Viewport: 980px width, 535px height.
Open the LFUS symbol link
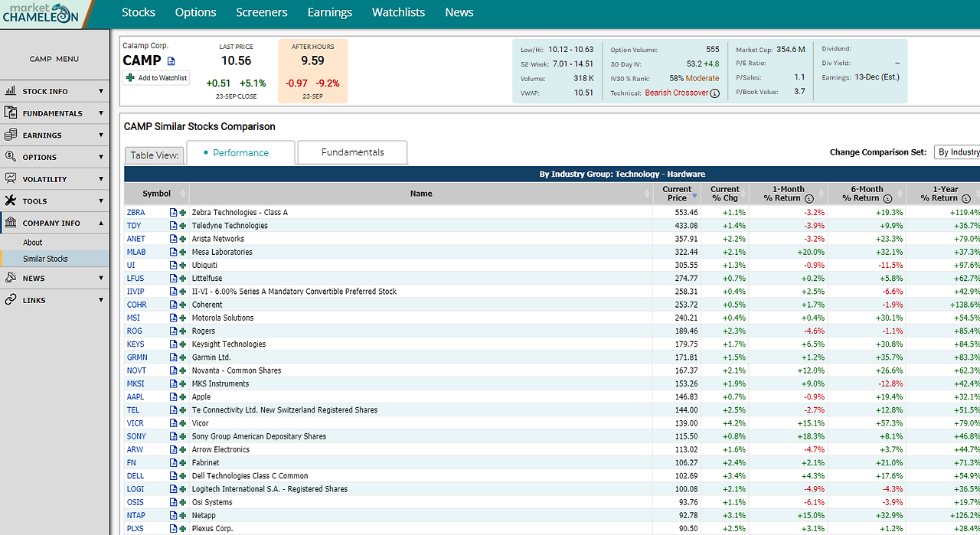coord(136,279)
